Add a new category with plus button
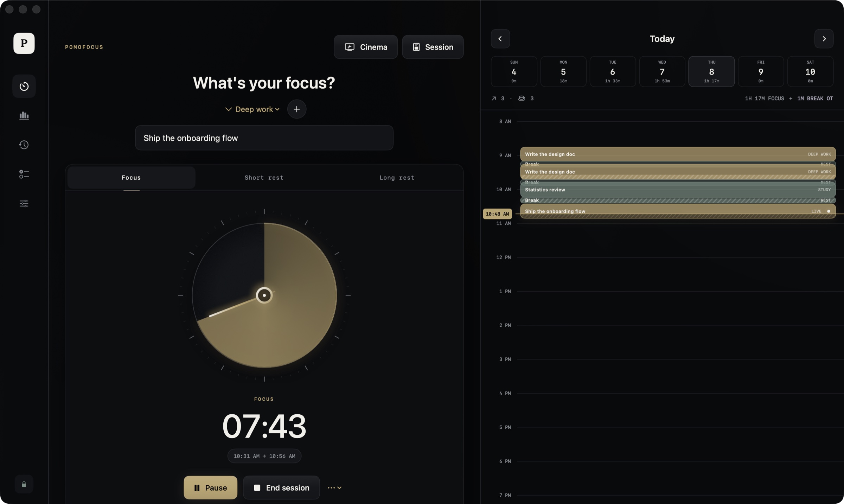Image resolution: width=844 pixels, height=504 pixels. [x=296, y=109]
